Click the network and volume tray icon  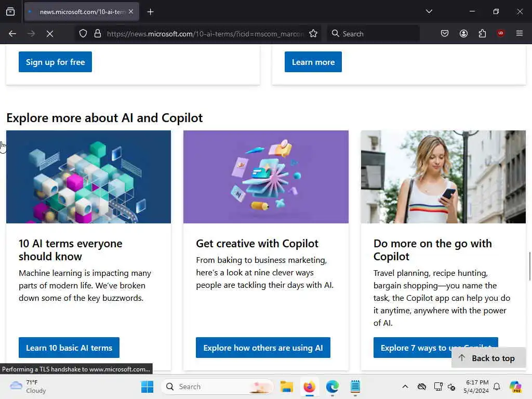pos(451,387)
